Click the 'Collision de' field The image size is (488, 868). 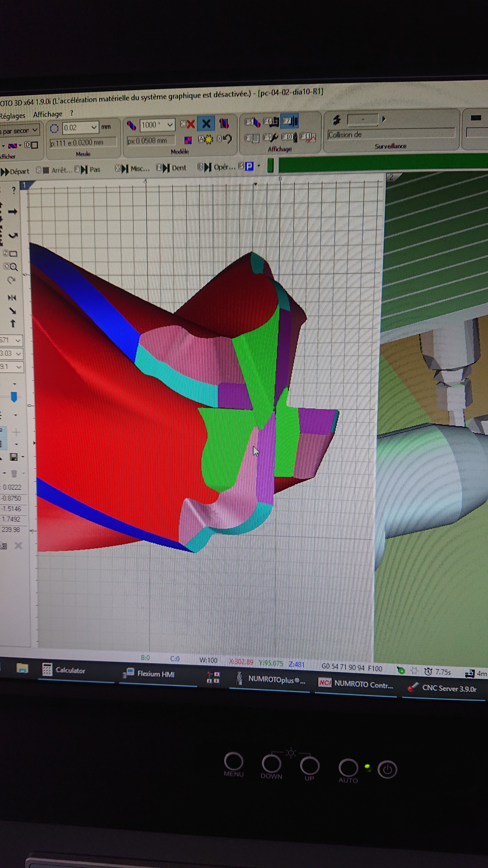391,133
